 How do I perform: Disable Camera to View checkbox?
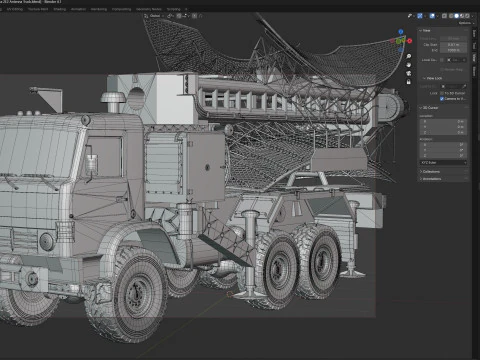442,99
